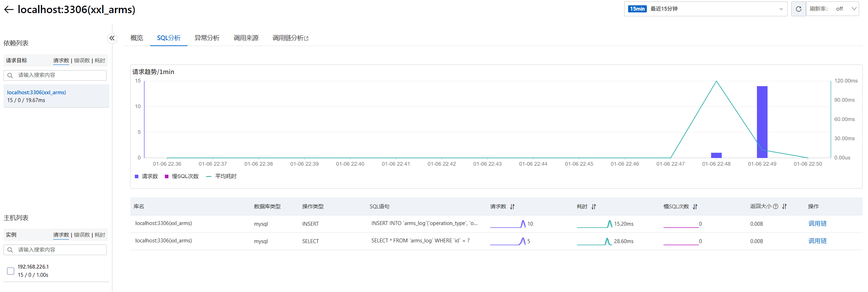The height and width of the screenshot is (292, 868).
Task: Toggle 请求数 legend square in chart
Action: (137, 176)
